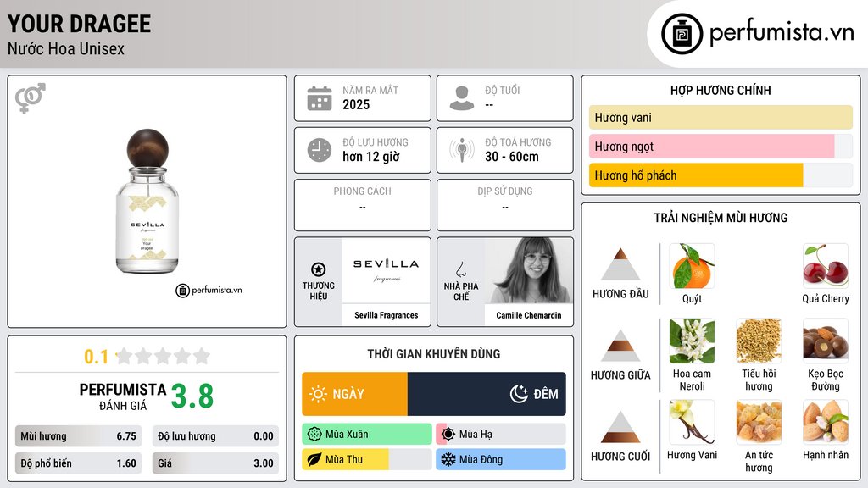Image resolution: width=868 pixels, height=488 pixels.
Task: Click the Quýt mandarin note image
Action: pos(692,266)
